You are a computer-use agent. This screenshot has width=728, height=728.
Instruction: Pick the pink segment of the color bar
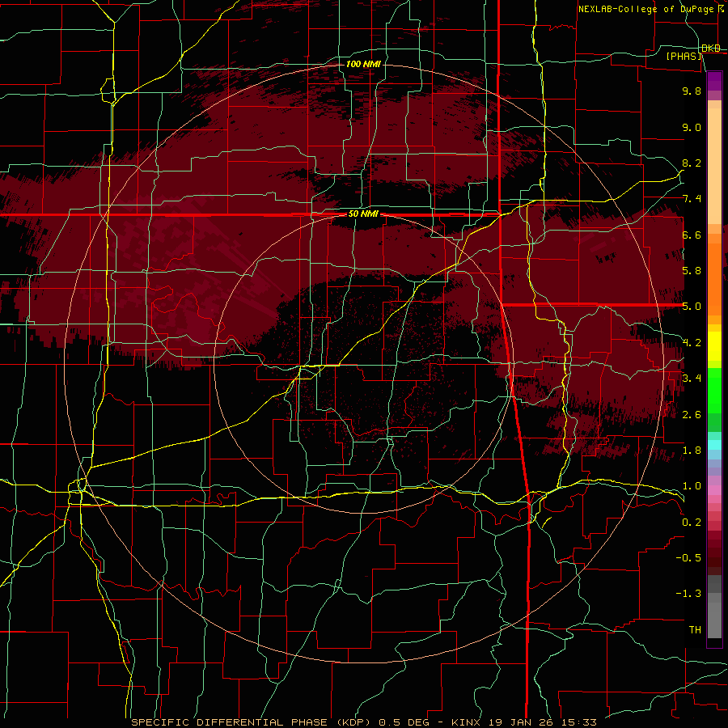(714, 490)
